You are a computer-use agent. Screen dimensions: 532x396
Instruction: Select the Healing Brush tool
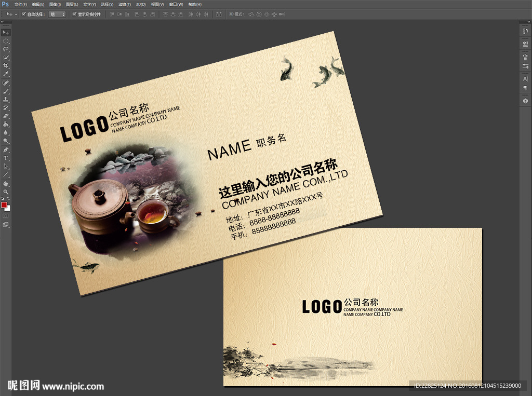6,83
